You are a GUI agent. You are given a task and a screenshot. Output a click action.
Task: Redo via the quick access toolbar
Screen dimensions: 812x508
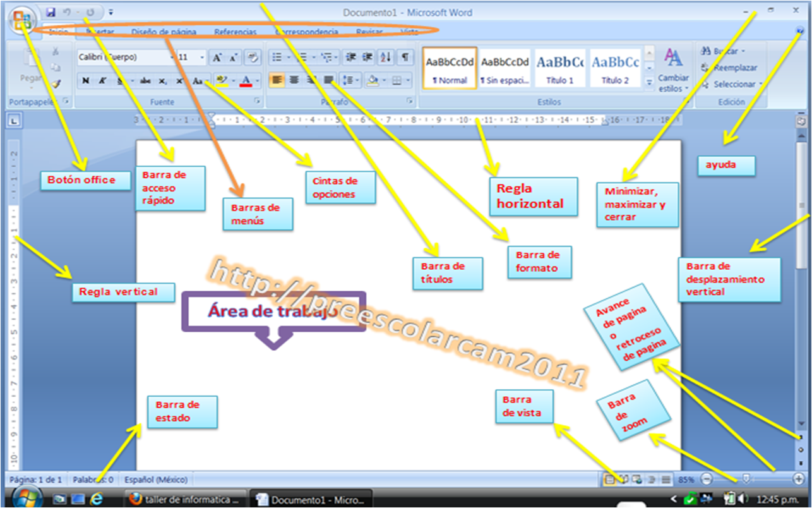pyautogui.click(x=90, y=12)
